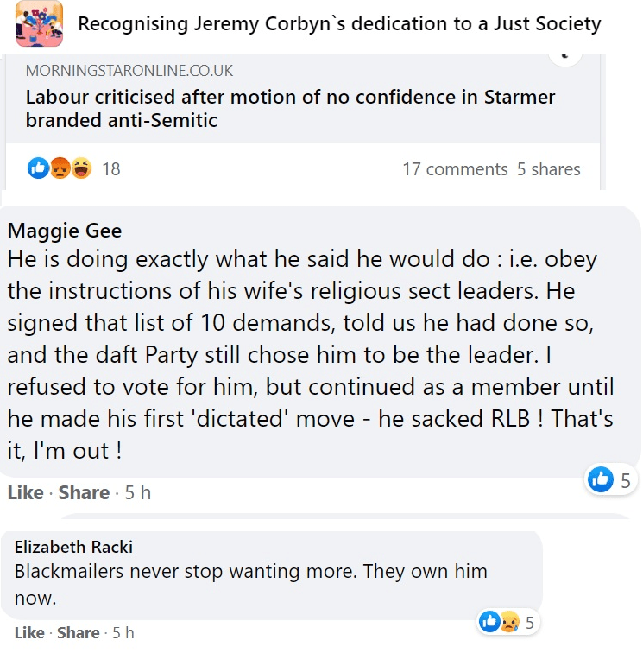The height and width of the screenshot is (672, 643).
Task: Click the angry reaction icon on post
Action: (60, 168)
